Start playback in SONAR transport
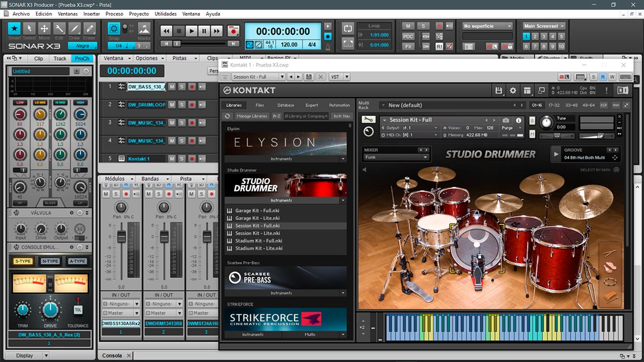Image resolution: width=644 pixels, height=362 pixels. point(192,31)
